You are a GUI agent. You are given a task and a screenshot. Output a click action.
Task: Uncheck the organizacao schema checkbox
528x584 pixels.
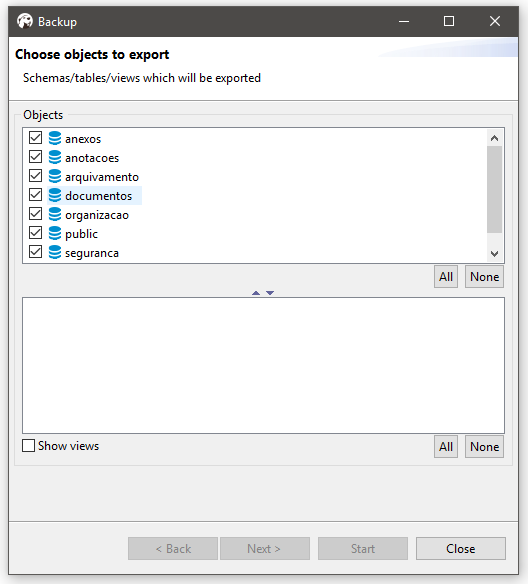35,213
